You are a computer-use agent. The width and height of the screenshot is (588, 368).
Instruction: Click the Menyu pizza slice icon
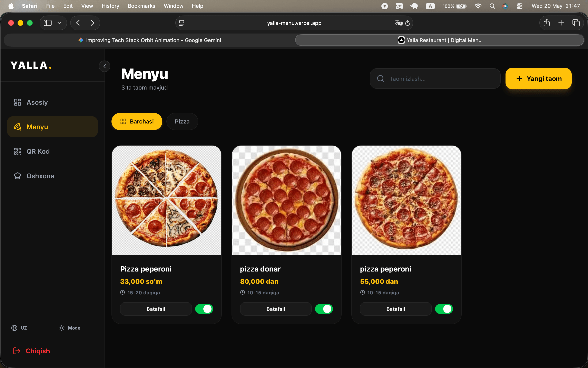(x=18, y=127)
